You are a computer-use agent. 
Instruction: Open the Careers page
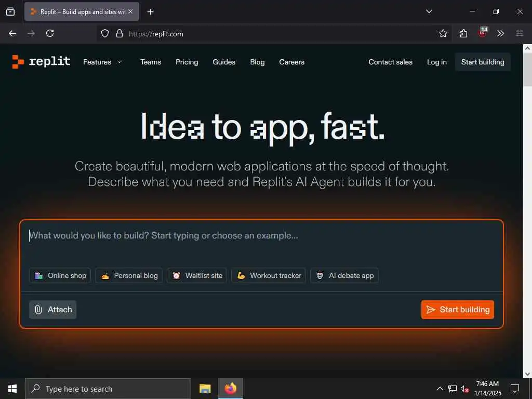click(292, 62)
